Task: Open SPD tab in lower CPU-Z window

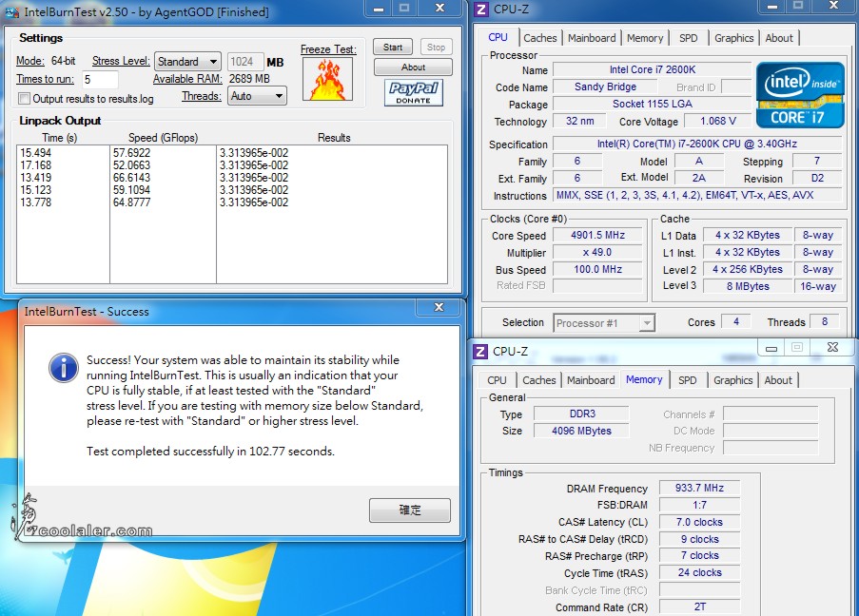Action: [688, 380]
